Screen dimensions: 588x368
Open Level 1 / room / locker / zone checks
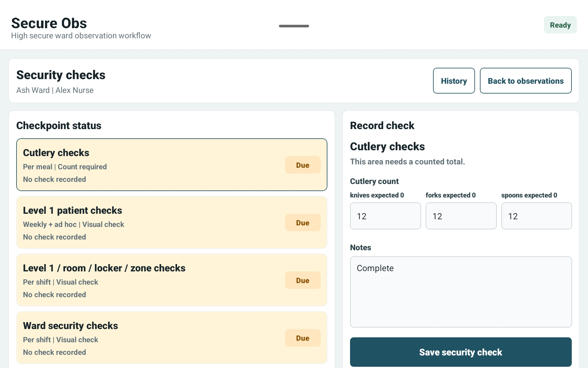172,280
